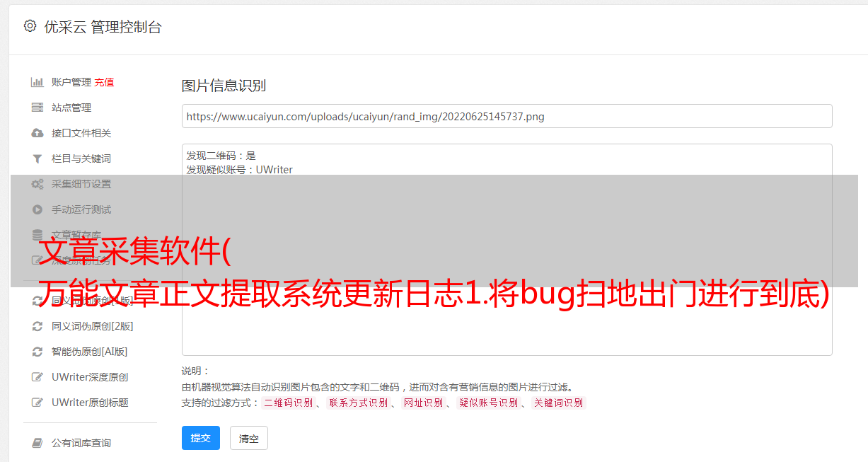Open the UWriter原创标题 menu item

[90, 403]
